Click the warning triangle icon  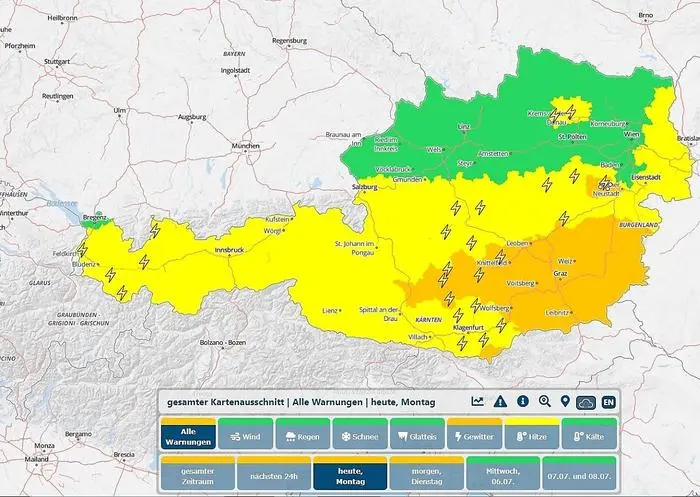pyautogui.click(x=500, y=402)
